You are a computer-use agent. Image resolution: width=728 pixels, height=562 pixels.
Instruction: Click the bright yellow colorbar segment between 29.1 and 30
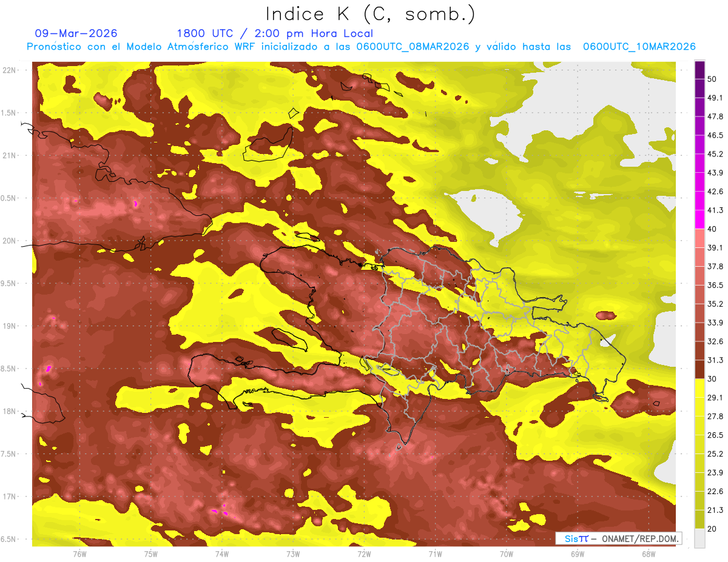click(699, 388)
